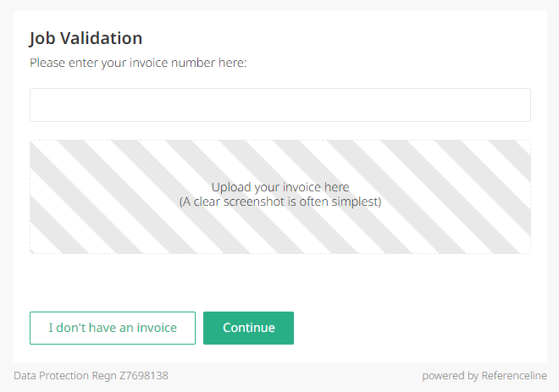Focus the empty invoice number text box
Screen dimensions: 559x392
(x=279, y=105)
